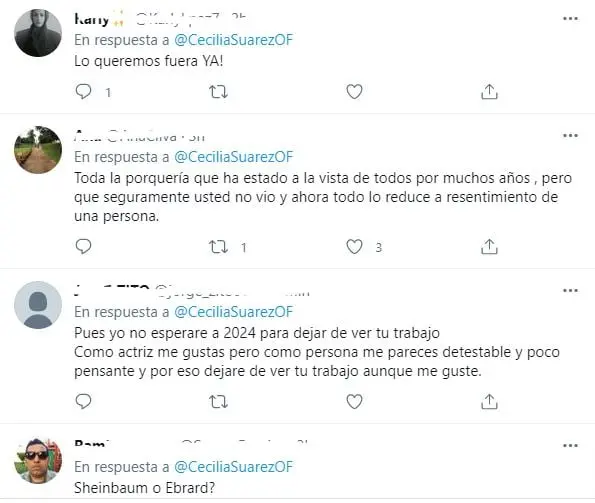Open more options for the "Sheinbaum o Ebrard?" tweet
This screenshot has height=503, width=595.
click(570, 445)
